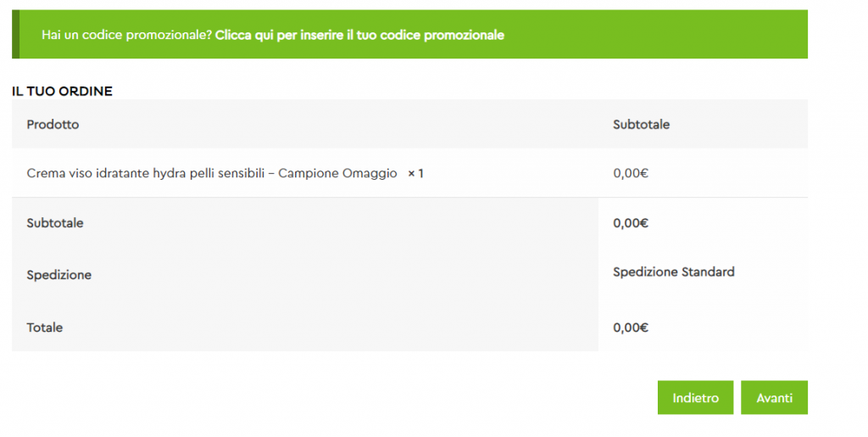Click the 'IL TUO ORDINE' heading
The height and width of the screenshot is (437, 868).
coord(62,91)
